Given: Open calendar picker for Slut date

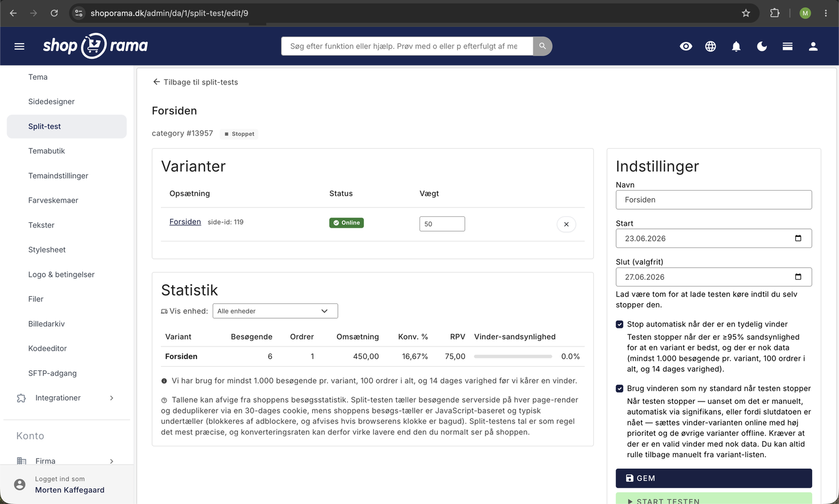Looking at the screenshot, I should 798,277.
